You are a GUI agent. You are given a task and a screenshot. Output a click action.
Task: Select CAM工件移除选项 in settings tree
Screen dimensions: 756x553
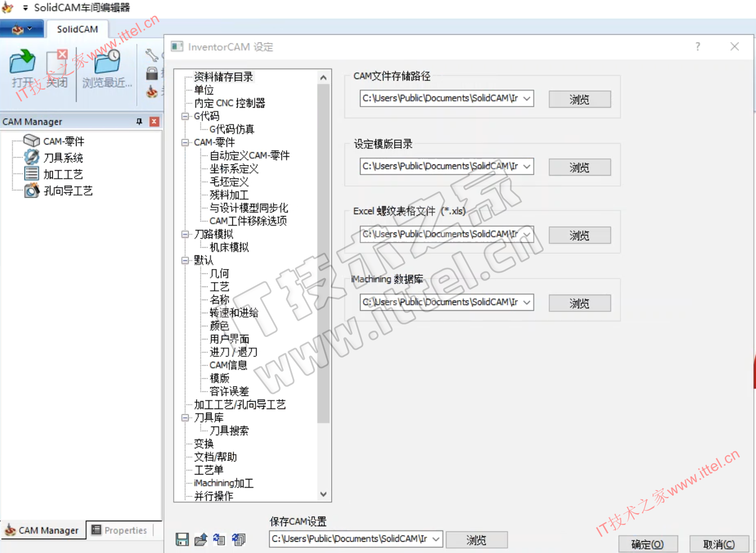click(x=248, y=221)
